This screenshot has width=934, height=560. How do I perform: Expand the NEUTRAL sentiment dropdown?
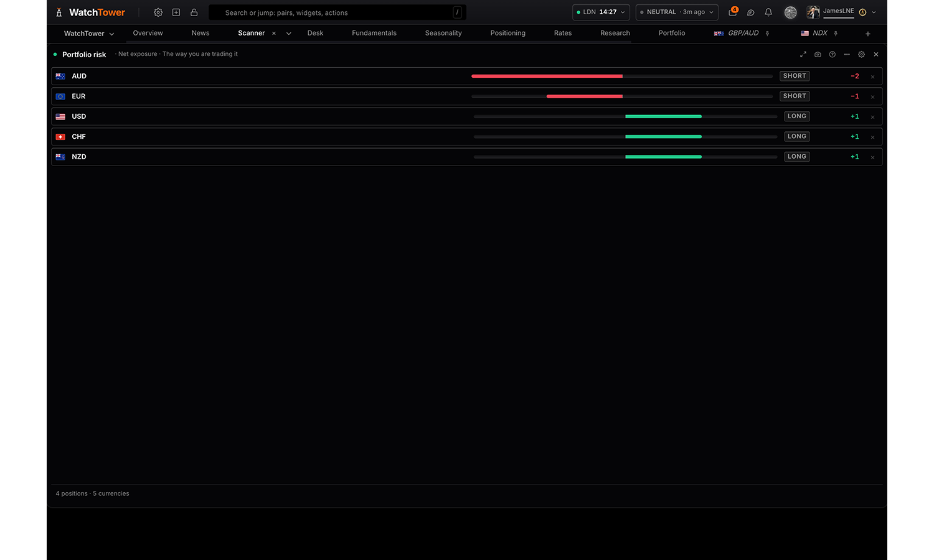tap(677, 12)
